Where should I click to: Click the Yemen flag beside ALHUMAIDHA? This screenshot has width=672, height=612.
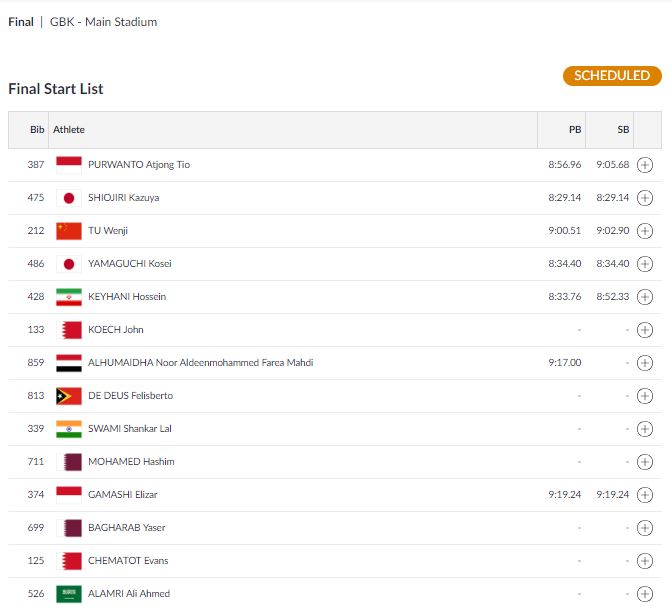click(69, 363)
